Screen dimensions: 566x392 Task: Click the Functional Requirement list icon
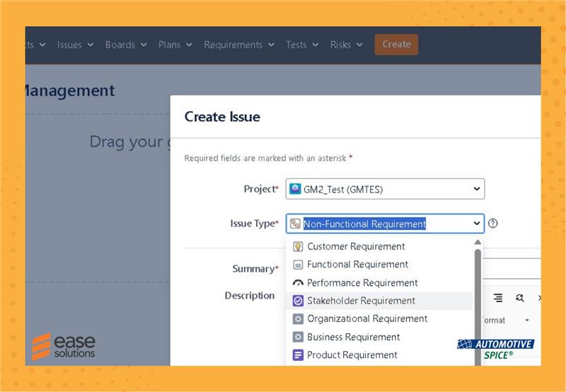tap(298, 265)
